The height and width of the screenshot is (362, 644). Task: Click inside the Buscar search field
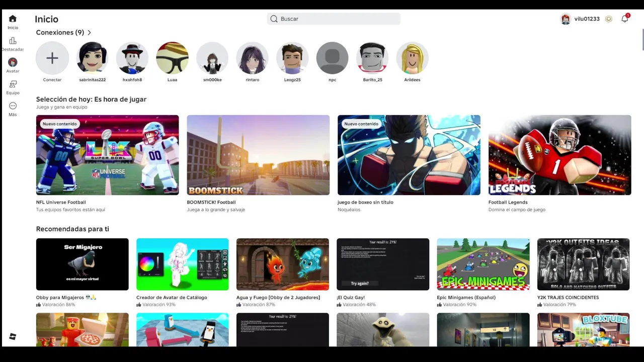(334, 19)
